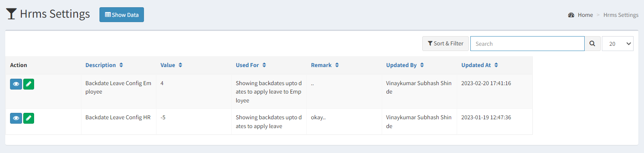Go to Home via breadcrumb
The width and height of the screenshot is (644, 153).
[585, 15]
